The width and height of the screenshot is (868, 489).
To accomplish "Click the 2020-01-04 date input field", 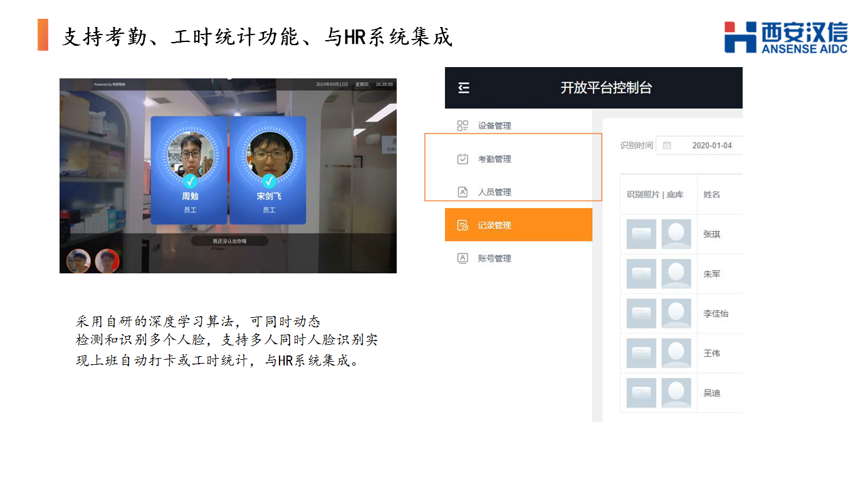I will (x=699, y=145).
